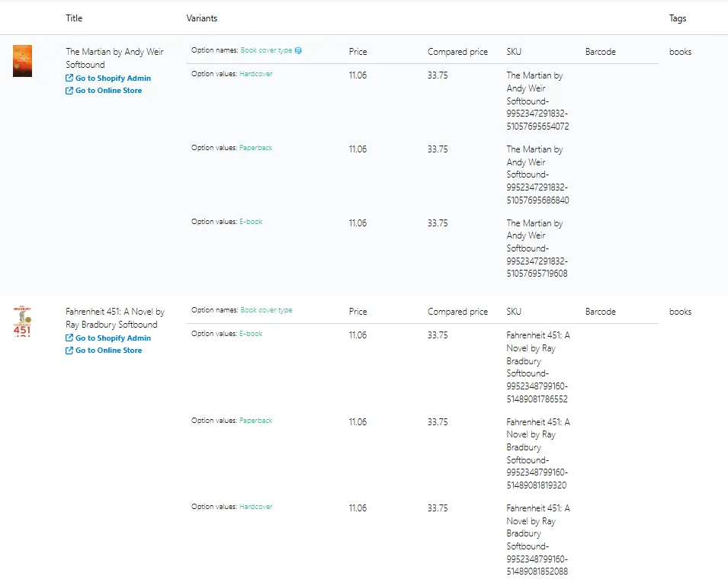The height and width of the screenshot is (586, 728).
Task: Click external-link icon beside Fahrenheit 451's Go to Online Store
Action: [x=69, y=351]
